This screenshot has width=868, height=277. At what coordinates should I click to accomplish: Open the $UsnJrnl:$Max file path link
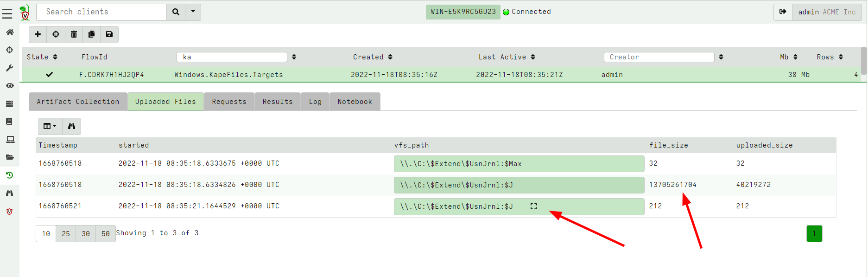[461, 164]
